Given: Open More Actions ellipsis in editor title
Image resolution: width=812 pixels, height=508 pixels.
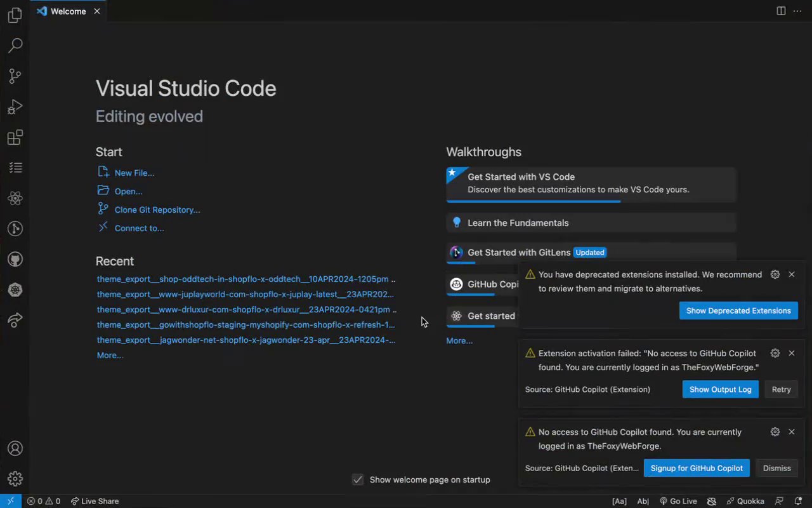Looking at the screenshot, I should point(797,11).
